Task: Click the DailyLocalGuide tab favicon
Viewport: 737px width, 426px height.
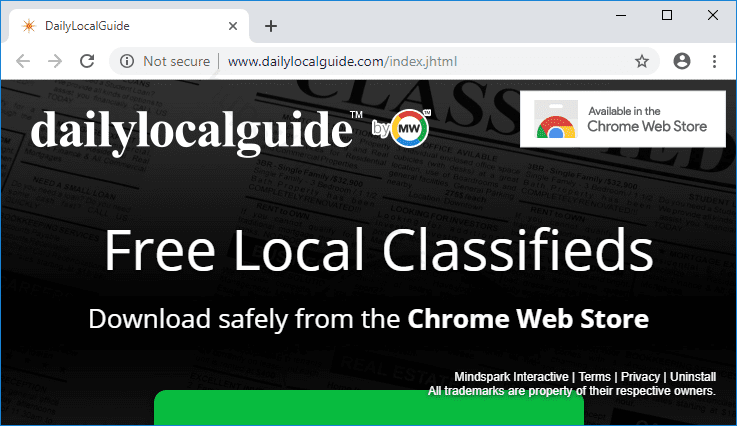Action: [30, 25]
